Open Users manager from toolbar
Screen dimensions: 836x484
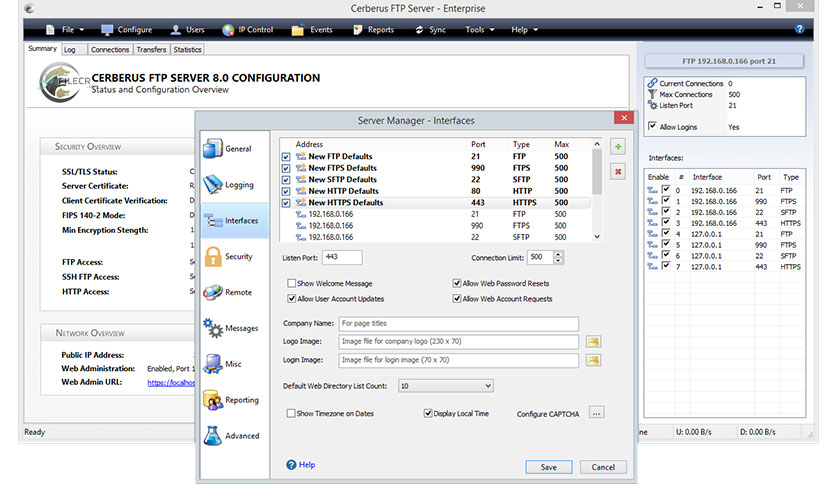pos(188,30)
